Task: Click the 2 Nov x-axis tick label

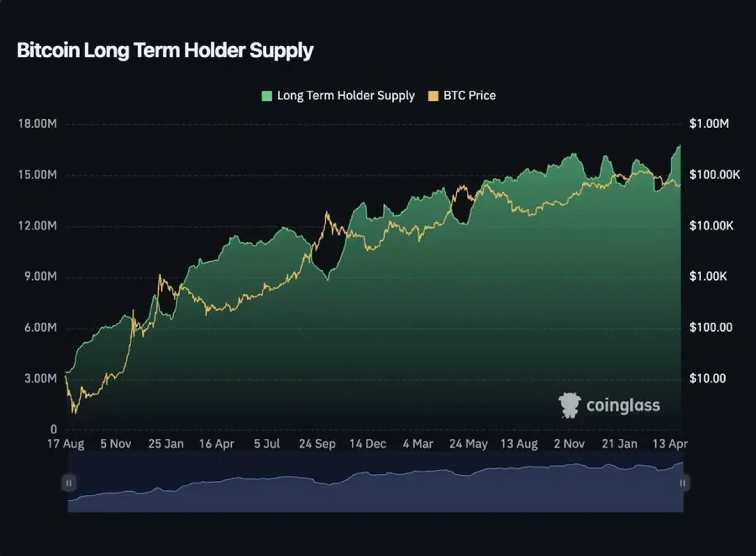Action: [x=569, y=444]
